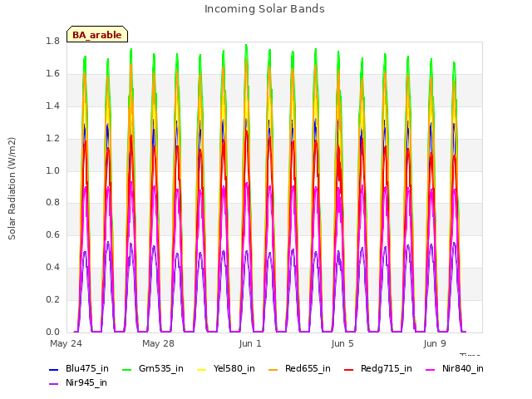Select the Nir840_in legend label
This screenshot has width=532, height=399.
[x=463, y=369]
